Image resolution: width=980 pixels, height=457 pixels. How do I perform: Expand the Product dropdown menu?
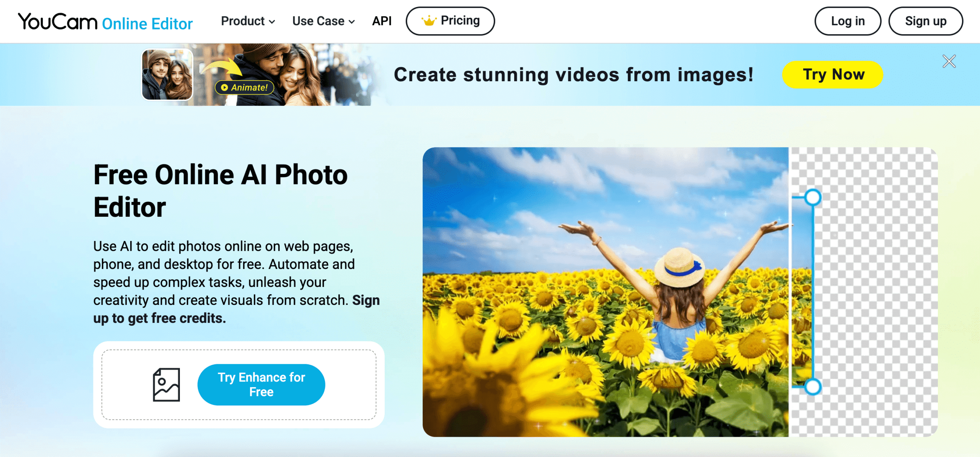[248, 21]
